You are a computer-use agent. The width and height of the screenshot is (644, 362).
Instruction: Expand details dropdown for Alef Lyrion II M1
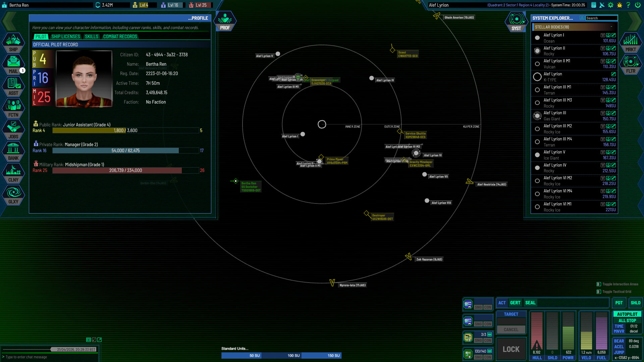coord(603,61)
